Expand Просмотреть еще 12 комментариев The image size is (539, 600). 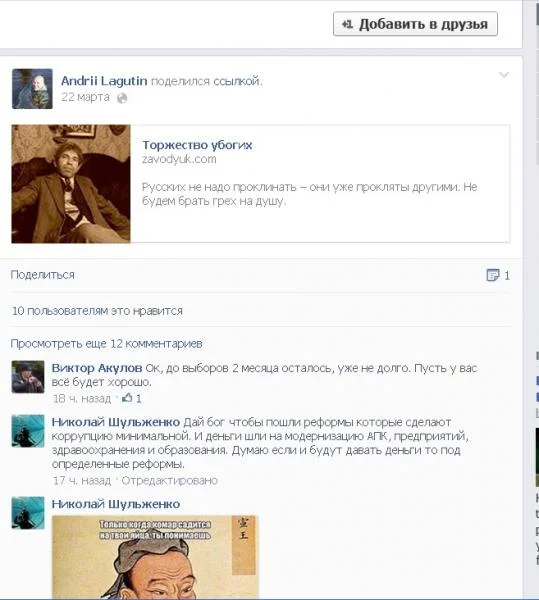[106, 344]
